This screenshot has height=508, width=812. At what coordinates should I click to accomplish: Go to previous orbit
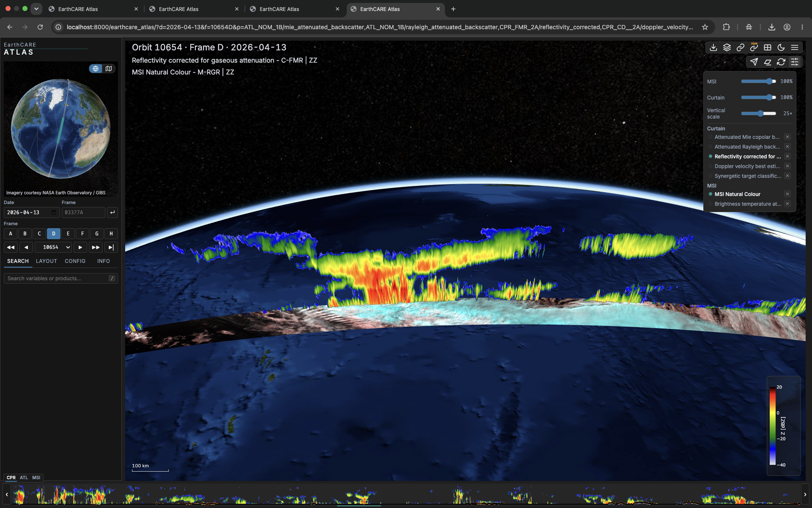(x=26, y=247)
